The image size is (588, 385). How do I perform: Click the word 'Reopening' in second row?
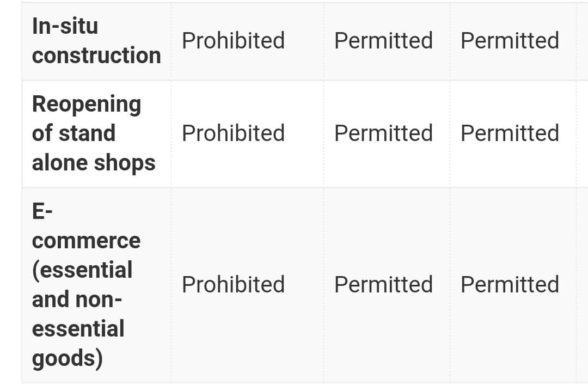[87, 105]
